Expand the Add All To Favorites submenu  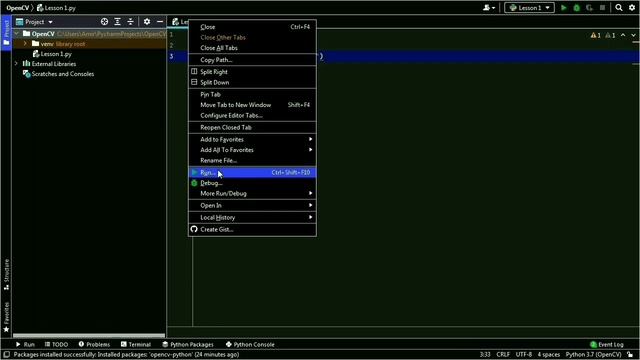tap(252, 150)
